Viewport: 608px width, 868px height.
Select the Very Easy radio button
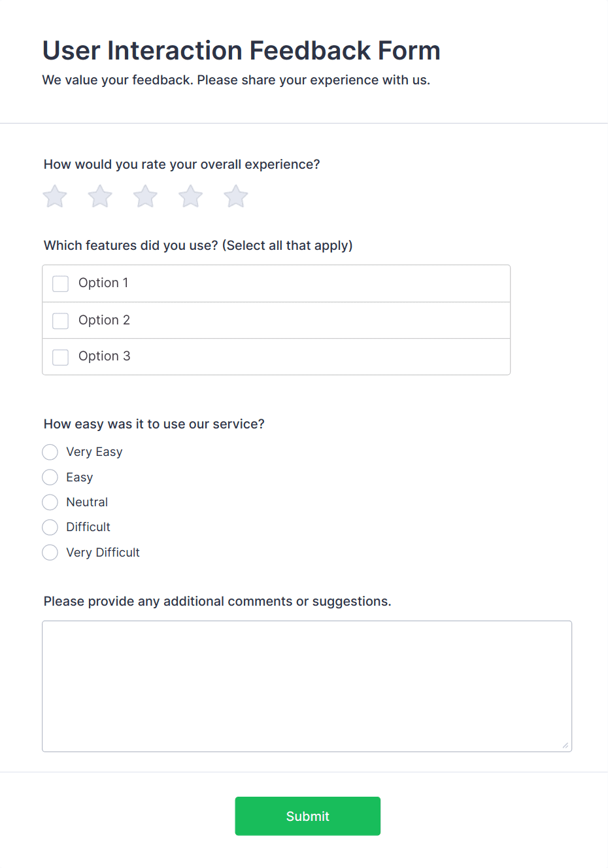click(50, 452)
